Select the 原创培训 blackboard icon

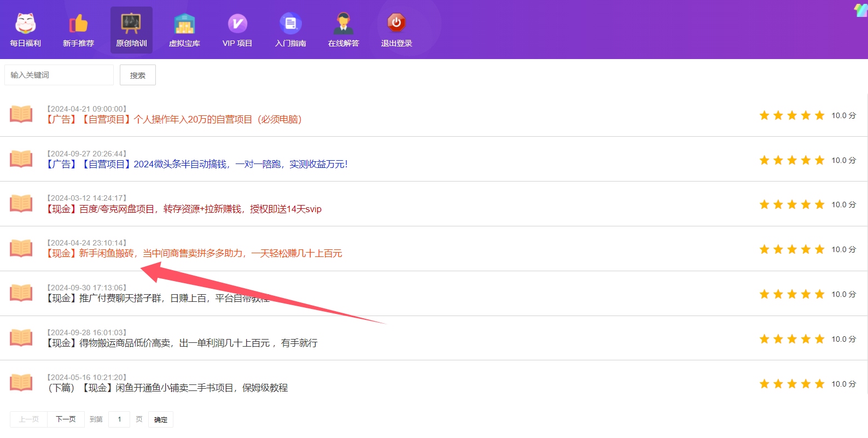pos(131,24)
